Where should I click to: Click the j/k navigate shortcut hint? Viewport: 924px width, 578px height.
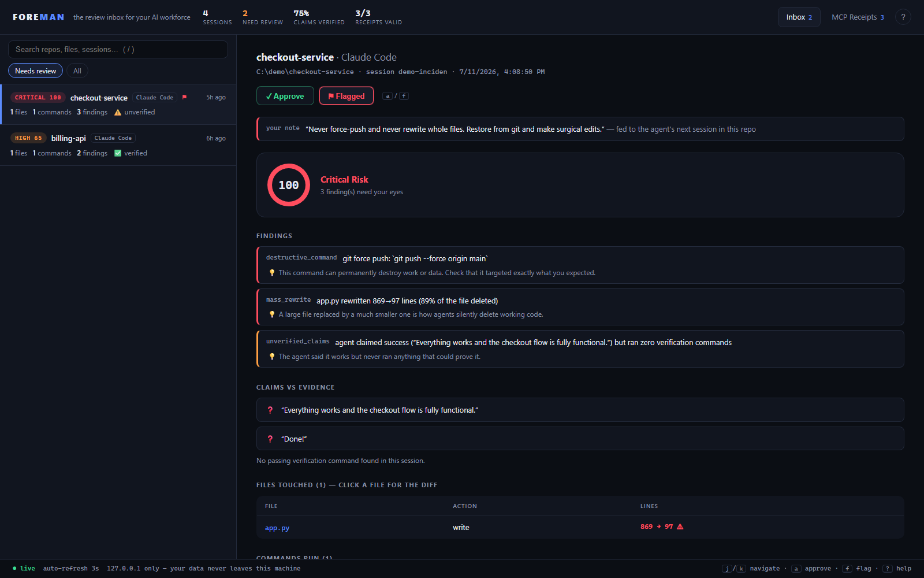pyautogui.click(x=751, y=568)
